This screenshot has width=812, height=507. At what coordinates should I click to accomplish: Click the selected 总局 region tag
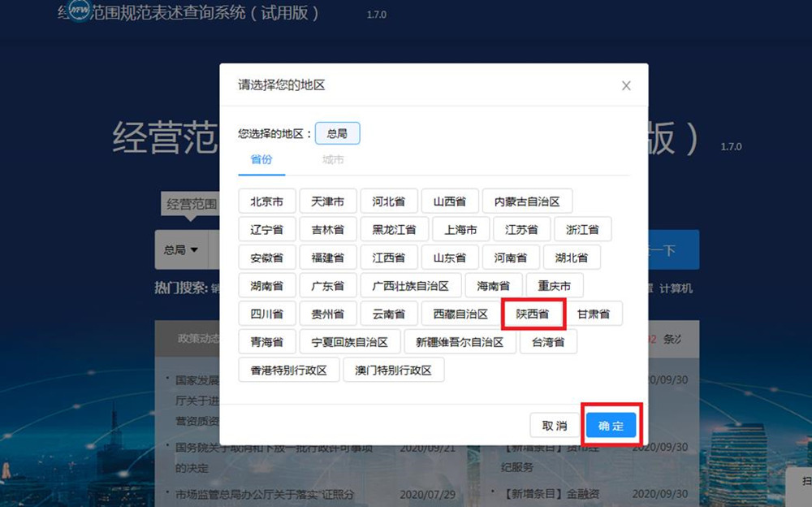(x=337, y=133)
